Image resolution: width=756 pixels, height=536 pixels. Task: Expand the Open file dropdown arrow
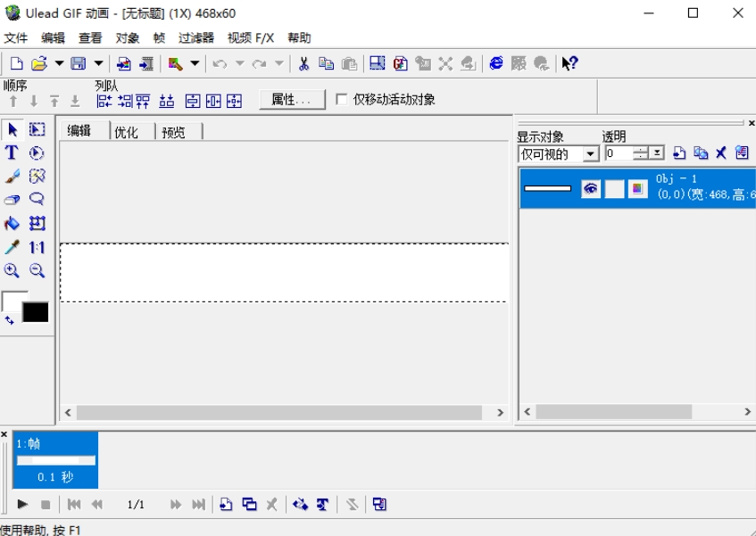(59, 63)
